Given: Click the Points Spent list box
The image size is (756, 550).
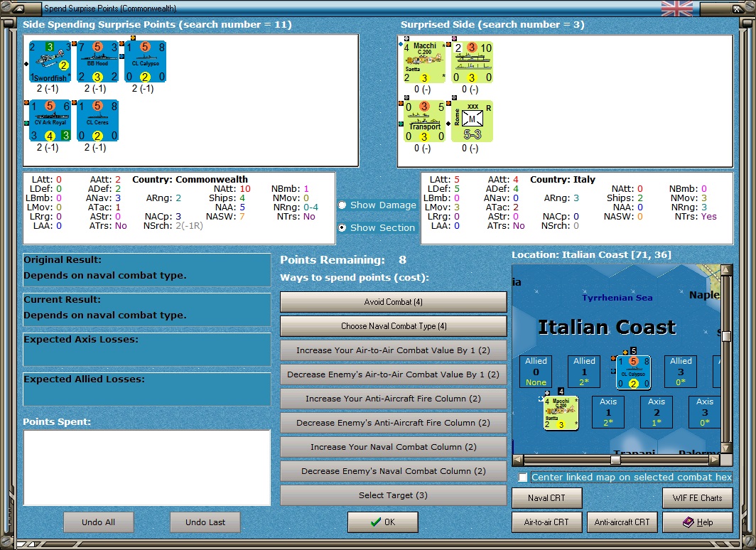Looking at the screenshot, I should click(147, 468).
